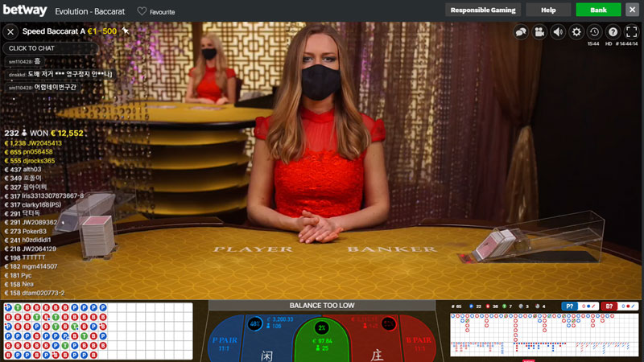Bet on B PAIR 11:1
The width and height of the screenshot is (644, 362).
(x=419, y=344)
